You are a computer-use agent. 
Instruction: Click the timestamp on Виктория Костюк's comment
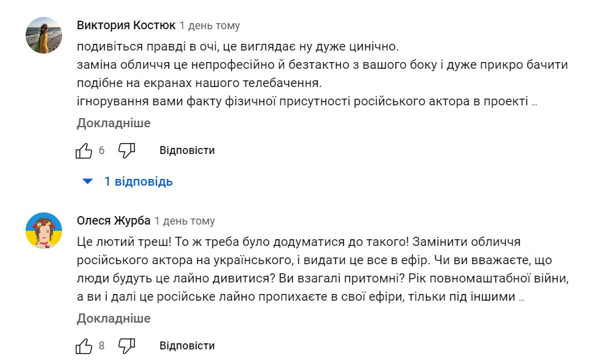pyautogui.click(x=209, y=26)
